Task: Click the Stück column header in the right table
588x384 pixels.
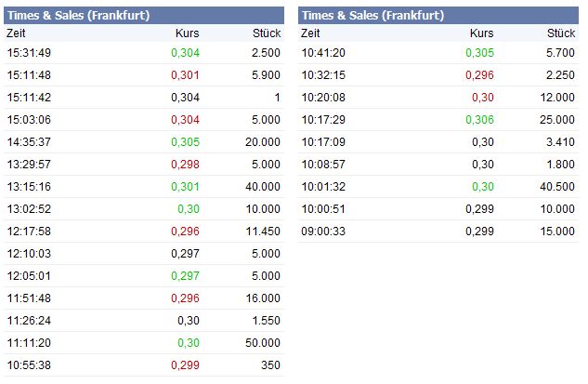Action: [561, 33]
